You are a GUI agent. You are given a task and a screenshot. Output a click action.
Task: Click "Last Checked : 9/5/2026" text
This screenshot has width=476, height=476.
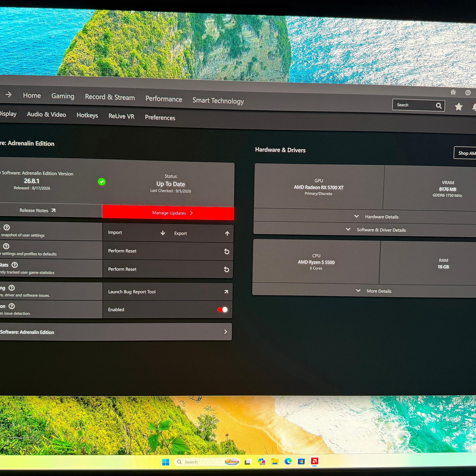click(x=171, y=191)
